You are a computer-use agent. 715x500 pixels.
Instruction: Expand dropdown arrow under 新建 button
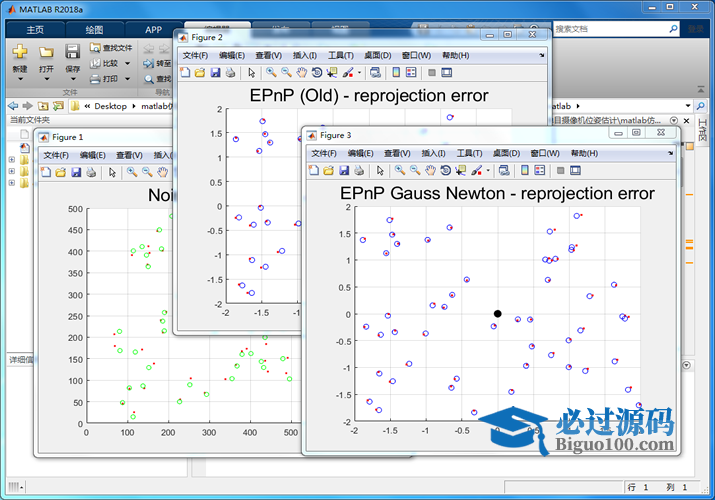click(x=20, y=79)
